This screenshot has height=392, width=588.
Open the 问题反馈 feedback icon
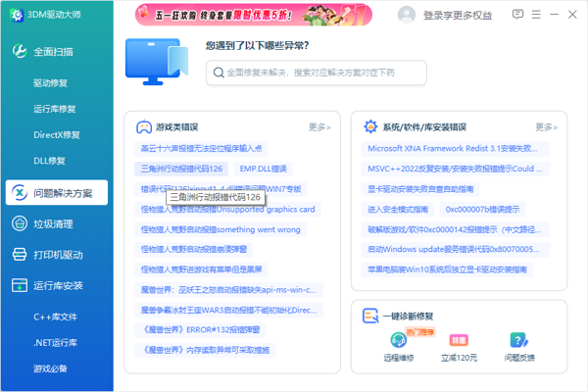point(519,341)
